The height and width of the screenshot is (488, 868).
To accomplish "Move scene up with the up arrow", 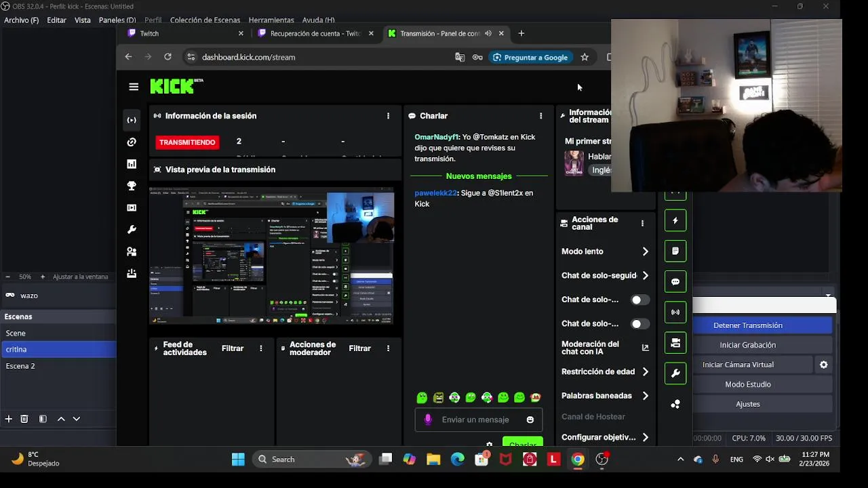I will click(x=61, y=419).
